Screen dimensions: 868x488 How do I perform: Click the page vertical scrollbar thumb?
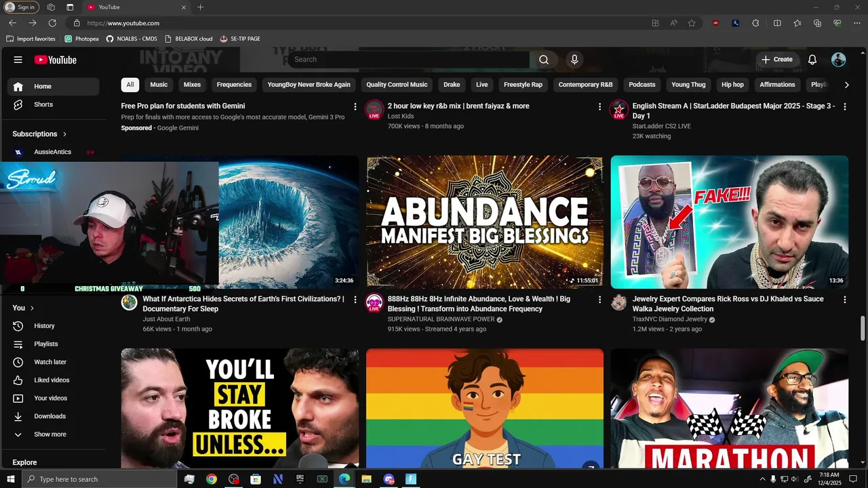pos(863,329)
